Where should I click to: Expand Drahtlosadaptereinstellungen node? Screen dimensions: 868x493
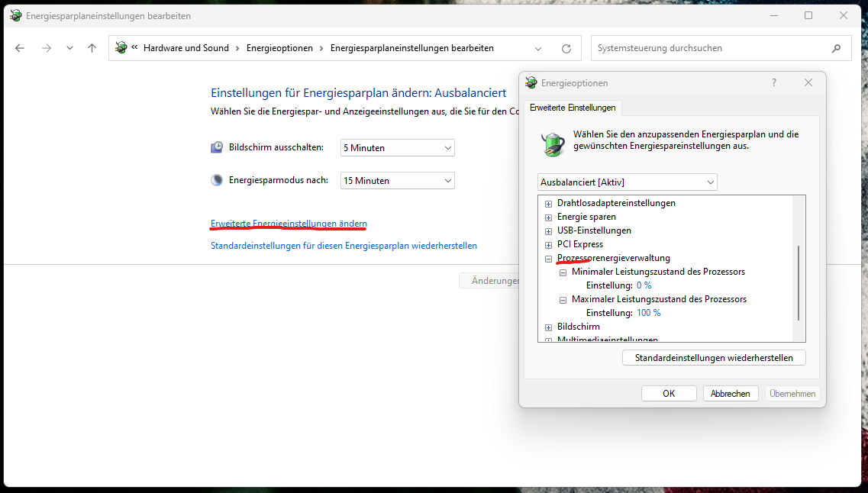[549, 204]
